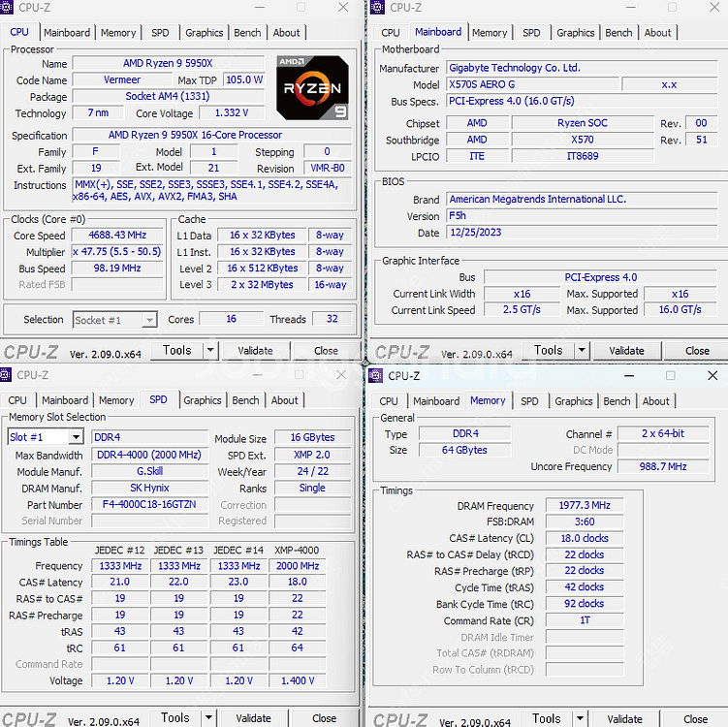The width and height of the screenshot is (728, 727).
Task: Select SPD tab in Memory window
Action: [x=529, y=401]
